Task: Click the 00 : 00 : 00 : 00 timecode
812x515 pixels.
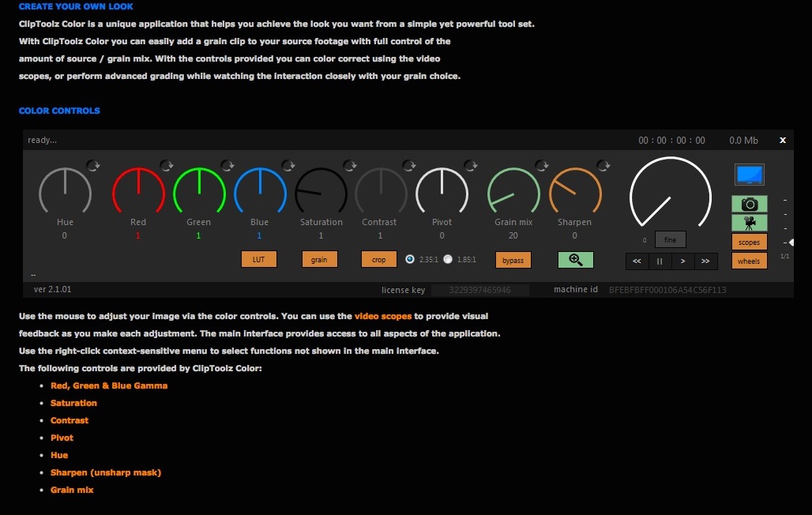Action: click(671, 141)
